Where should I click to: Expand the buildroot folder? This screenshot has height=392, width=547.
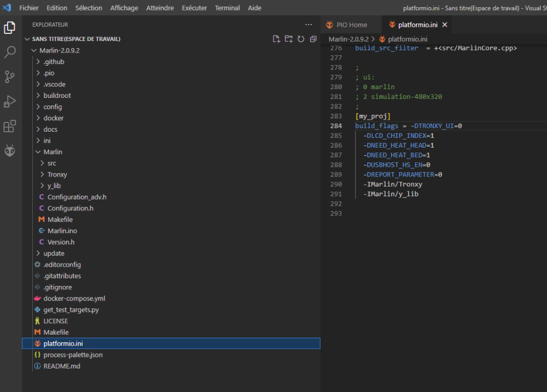coord(57,96)
